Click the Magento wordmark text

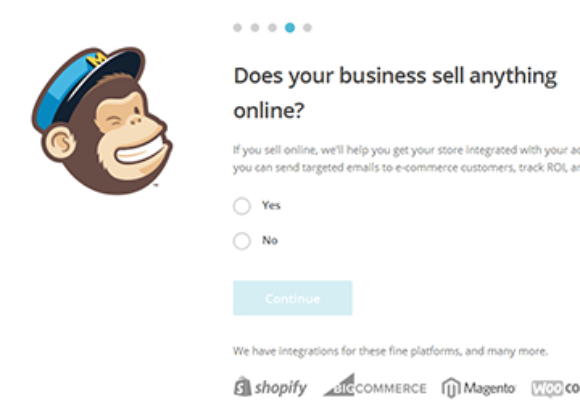click(x=489, y=388)
